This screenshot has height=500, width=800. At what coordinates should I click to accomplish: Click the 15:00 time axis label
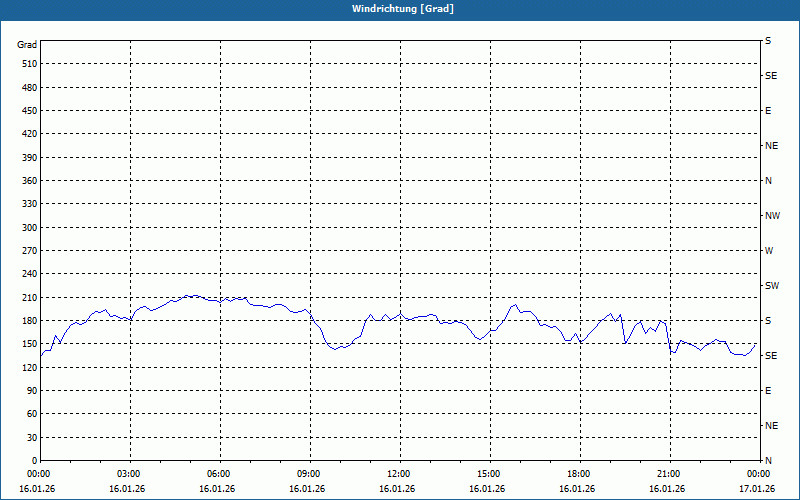490,474
